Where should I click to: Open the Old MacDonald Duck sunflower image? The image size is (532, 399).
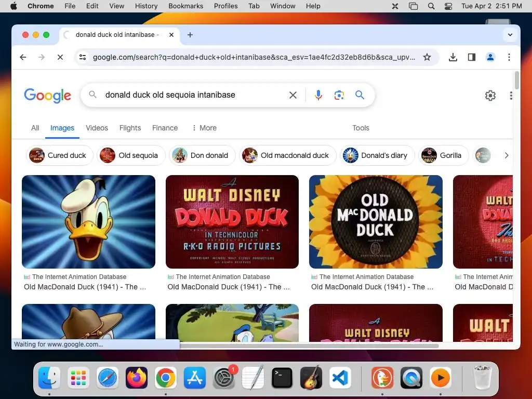[x=376, y=221]
